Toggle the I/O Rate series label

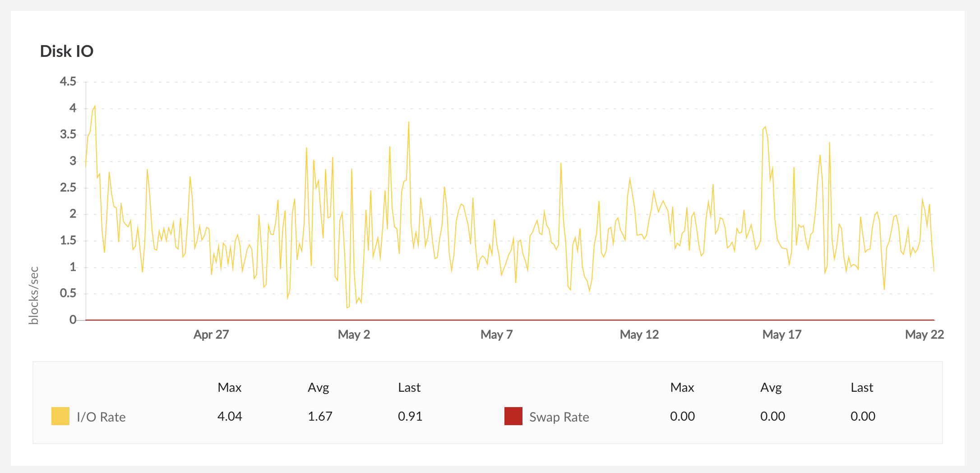click(x=101, y=417)
